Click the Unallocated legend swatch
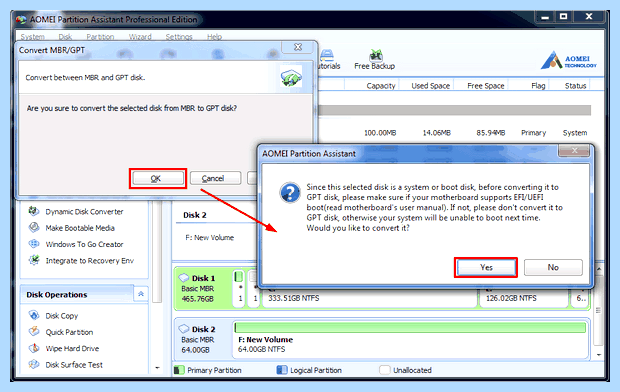620x392 pixels. (384, 370)
